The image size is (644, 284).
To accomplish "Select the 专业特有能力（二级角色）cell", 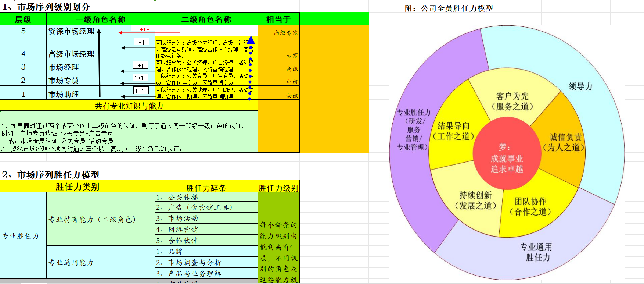I will [x=101, y=219].
